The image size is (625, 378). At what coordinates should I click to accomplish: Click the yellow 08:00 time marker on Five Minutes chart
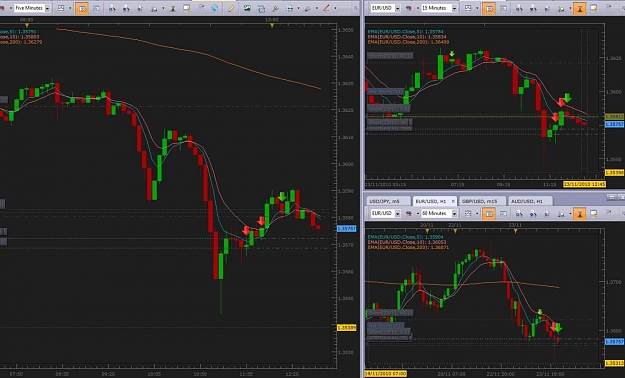tap(27, 25)
